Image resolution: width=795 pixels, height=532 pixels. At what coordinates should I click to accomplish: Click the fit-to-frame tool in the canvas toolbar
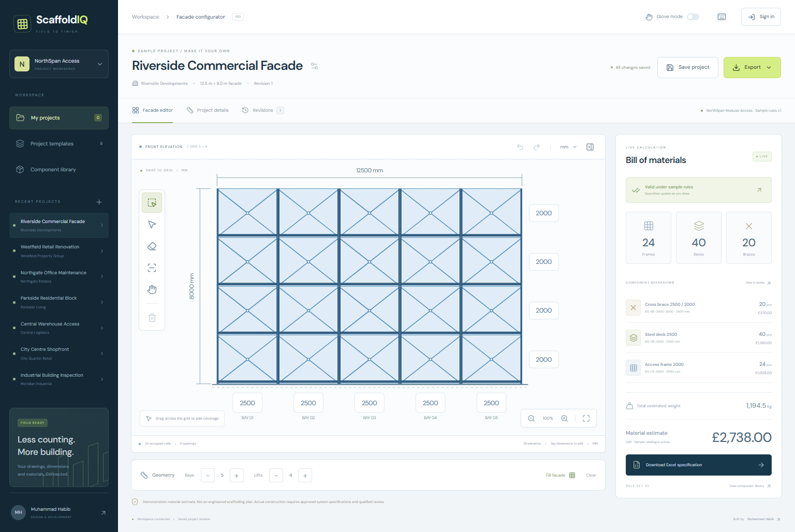152,268
